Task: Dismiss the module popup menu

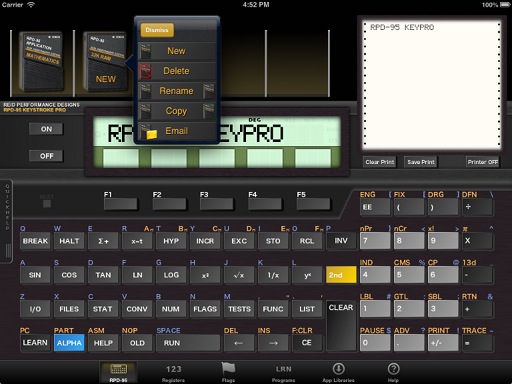Action: pos(157,30)
